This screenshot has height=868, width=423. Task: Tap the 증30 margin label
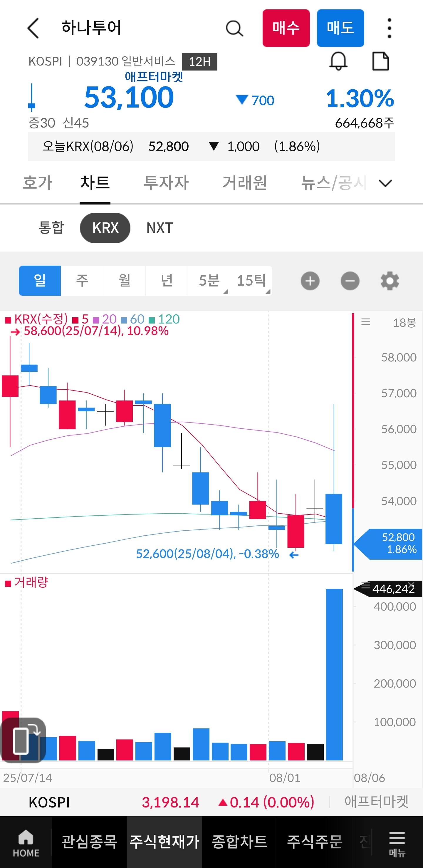click(x=42, y=123)
